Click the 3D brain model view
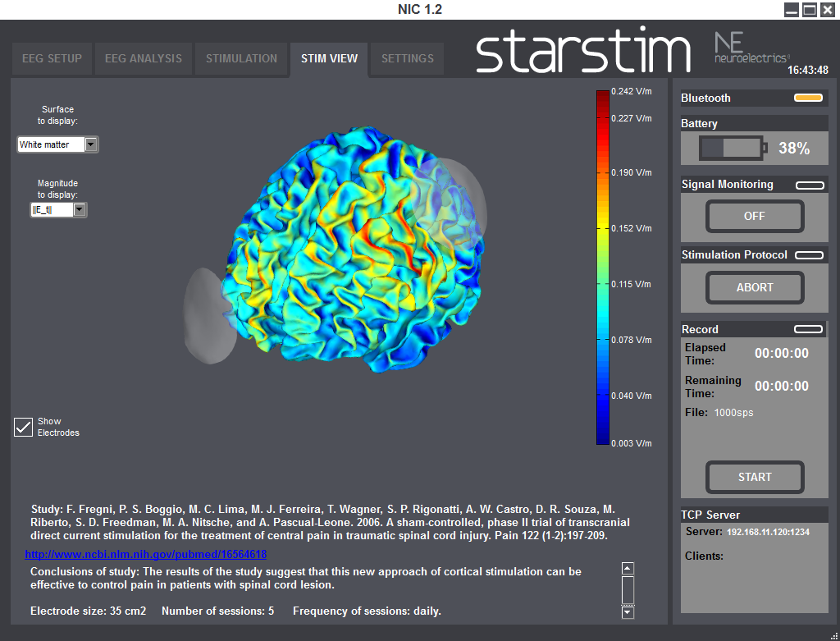840x641 pixels. (354, 250)
